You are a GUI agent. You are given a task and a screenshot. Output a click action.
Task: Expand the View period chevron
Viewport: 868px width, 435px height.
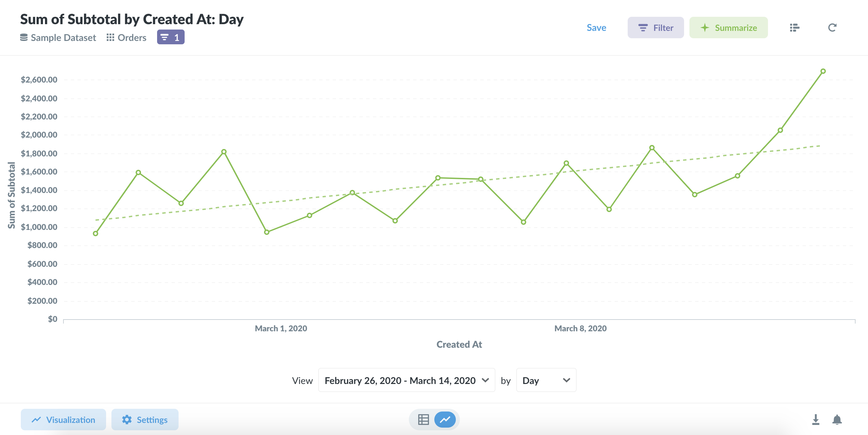(x=485, y=380)
